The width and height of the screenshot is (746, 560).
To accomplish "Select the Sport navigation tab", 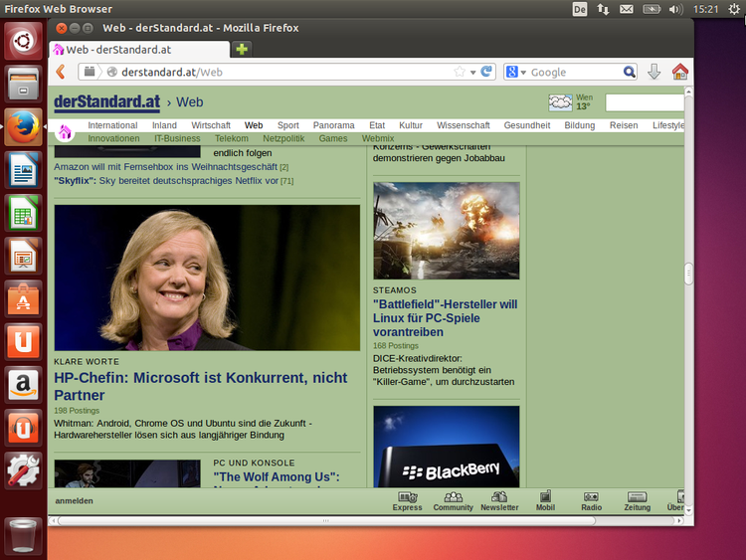I will [x=287, y=125].
